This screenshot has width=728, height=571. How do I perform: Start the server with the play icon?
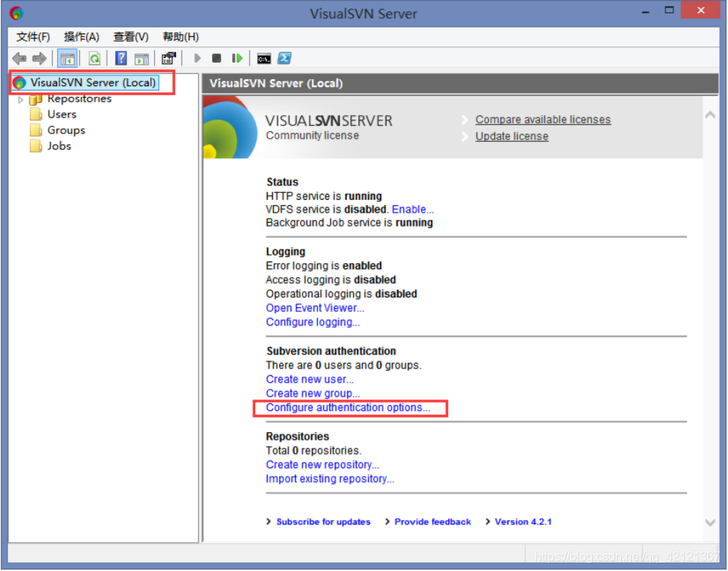tap(197, 59)
